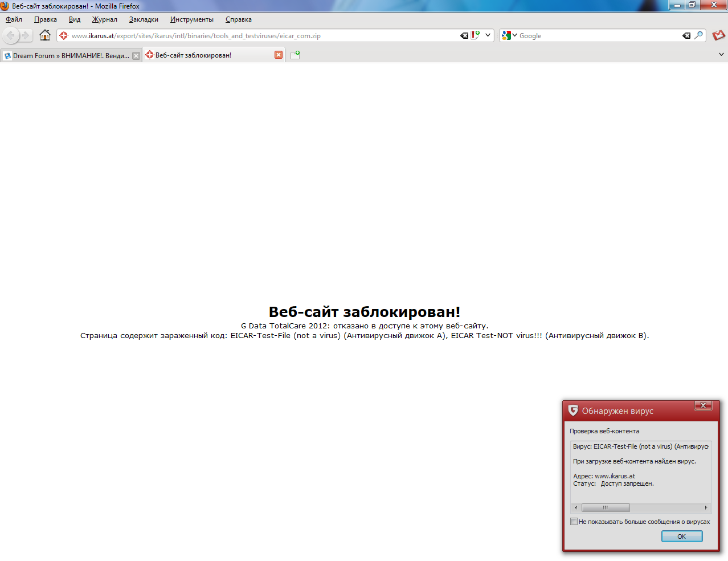Click the popup scrollbar left arrow
The width and height of the screenshot is (728, 561).
click(576, 507)
